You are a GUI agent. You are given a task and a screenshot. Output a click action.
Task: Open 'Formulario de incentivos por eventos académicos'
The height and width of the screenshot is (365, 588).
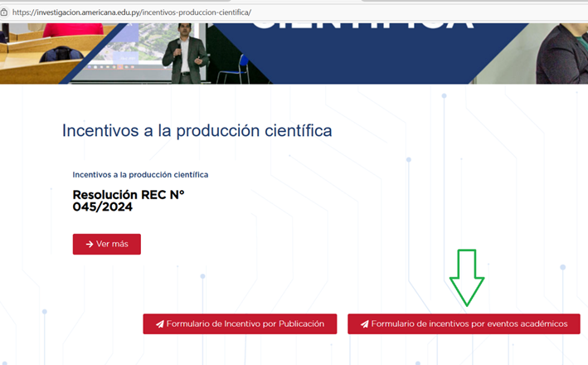(463, 324)
